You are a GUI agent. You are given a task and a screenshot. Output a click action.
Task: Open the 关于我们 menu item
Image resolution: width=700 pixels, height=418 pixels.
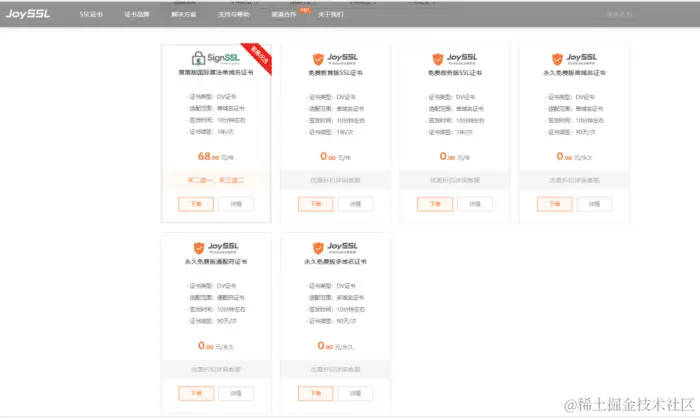[x=330, y=14]
